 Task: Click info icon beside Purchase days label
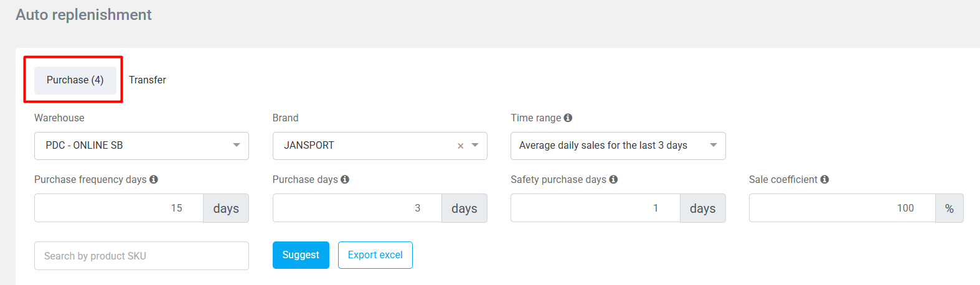pos(345,179)
